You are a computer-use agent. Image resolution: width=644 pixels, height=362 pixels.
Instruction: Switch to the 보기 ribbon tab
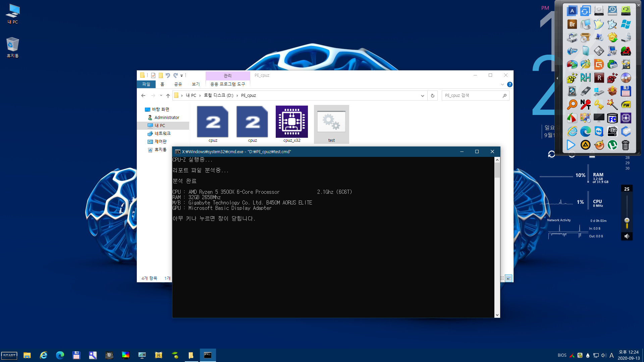pyautogui.click(x=196, y=84)
